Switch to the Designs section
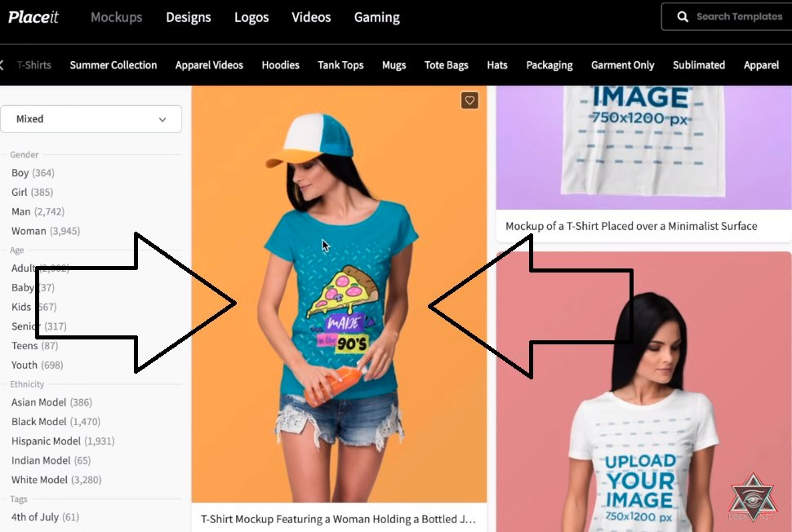The image size is (792, 532). [188, 17]
